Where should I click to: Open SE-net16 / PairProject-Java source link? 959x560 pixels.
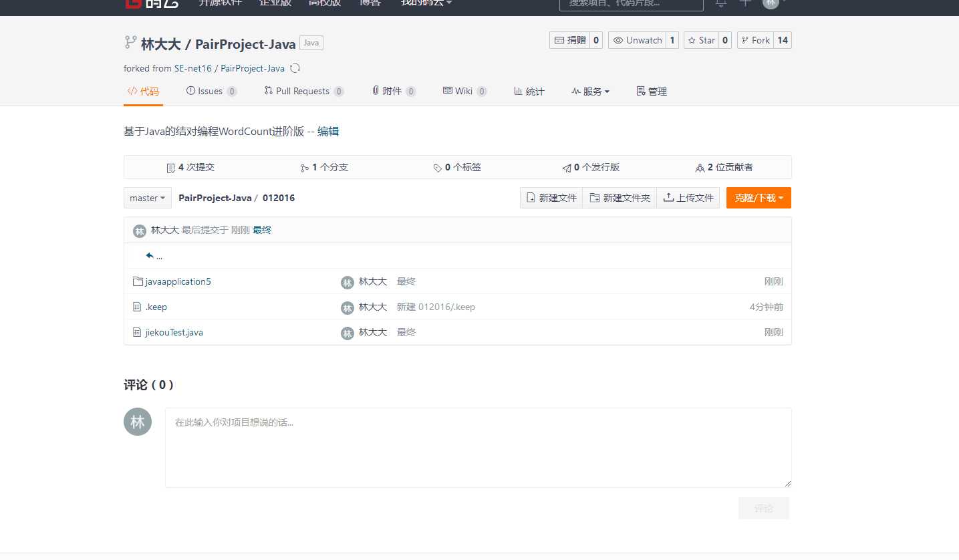229,68
